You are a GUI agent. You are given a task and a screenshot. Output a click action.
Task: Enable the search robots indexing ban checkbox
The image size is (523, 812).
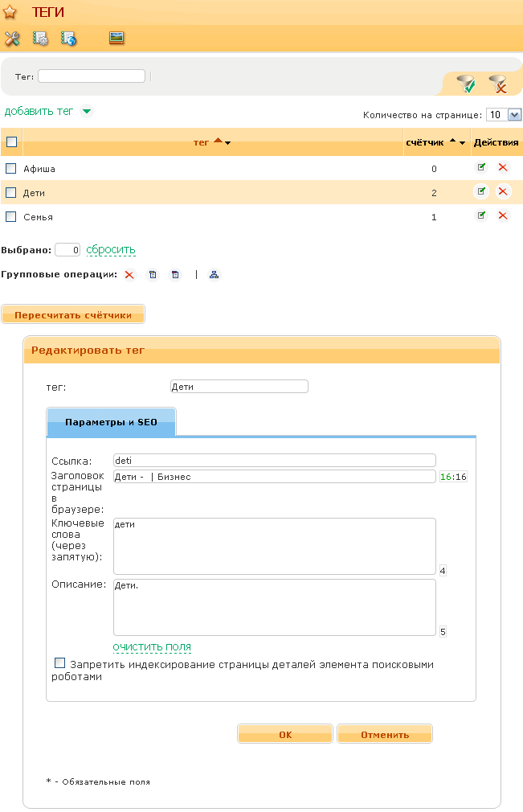[60, 663]
